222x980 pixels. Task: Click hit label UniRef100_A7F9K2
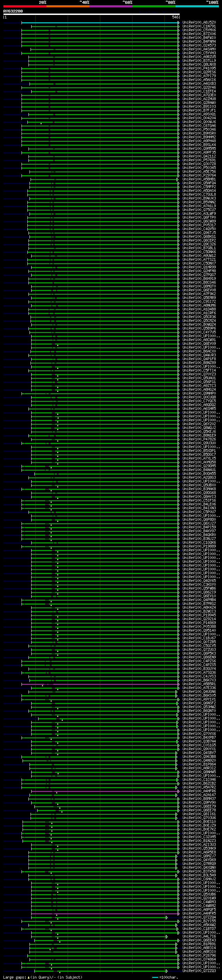(199, 294)
